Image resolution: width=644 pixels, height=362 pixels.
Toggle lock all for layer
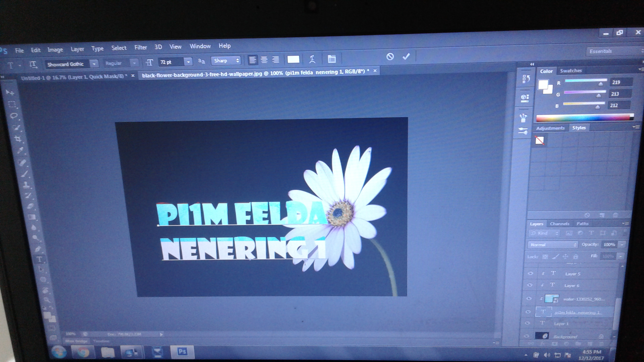pyautogui.click(x=576, y=256)
